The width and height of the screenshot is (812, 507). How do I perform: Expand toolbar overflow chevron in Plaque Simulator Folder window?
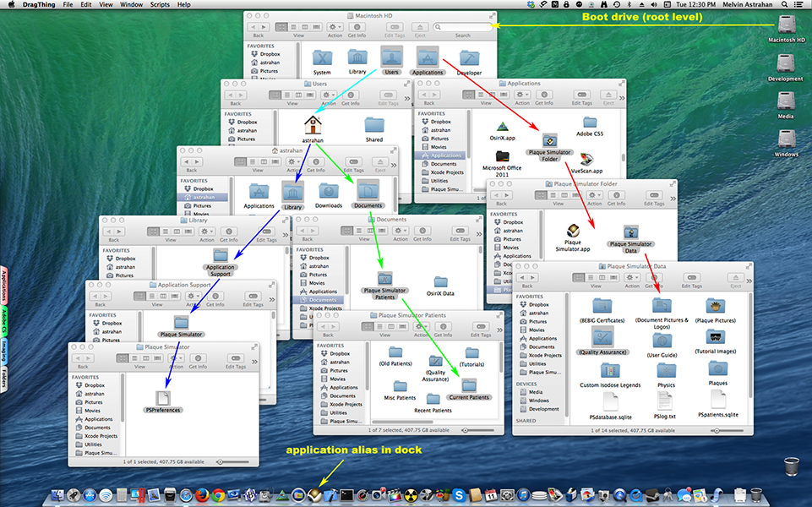(x=673, y=199)
